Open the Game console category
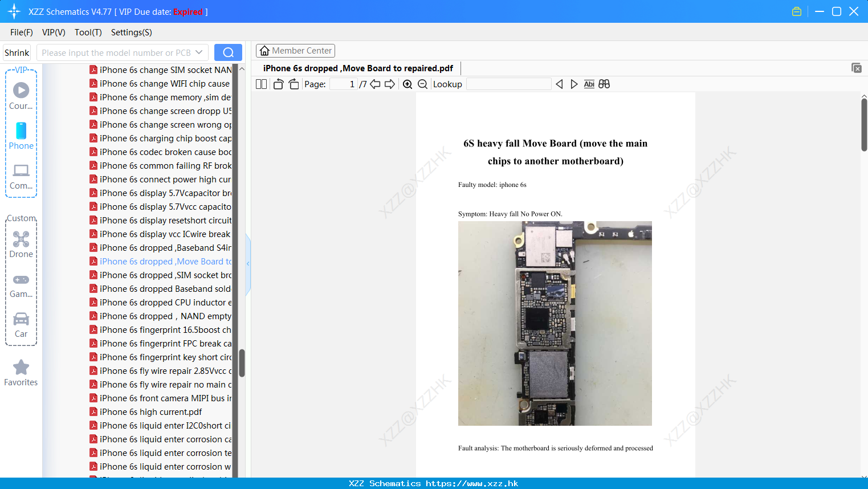Image resolution: width=868 pixels, height=489 pixels. [21, 285]
